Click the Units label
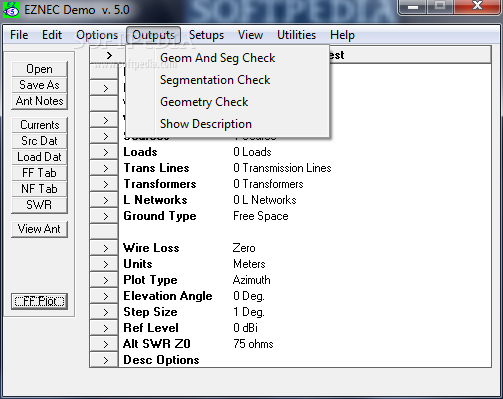Image resolution: width=503 pixels, height=399 pixels. (138, 264)
